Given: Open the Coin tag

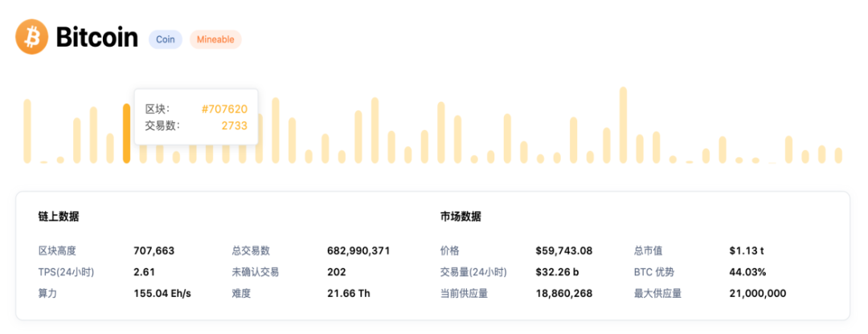Looking at the screenshot, I should (x=166, y=39).
